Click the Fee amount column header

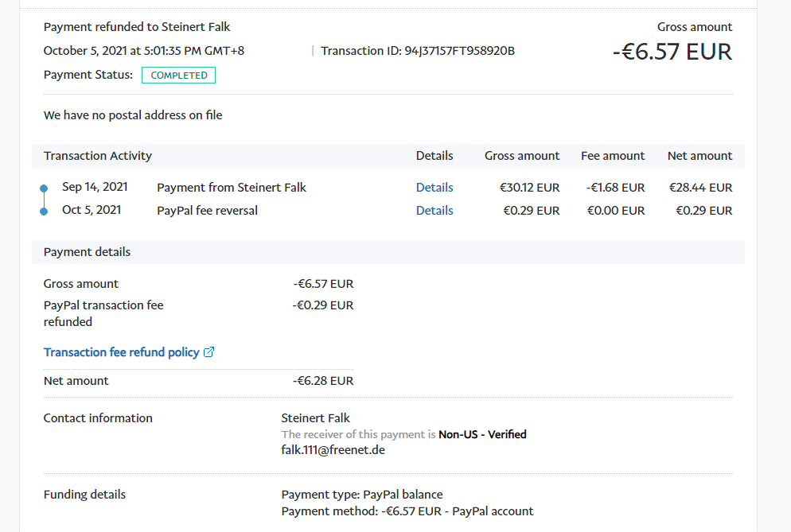click(x=613, y=156)
